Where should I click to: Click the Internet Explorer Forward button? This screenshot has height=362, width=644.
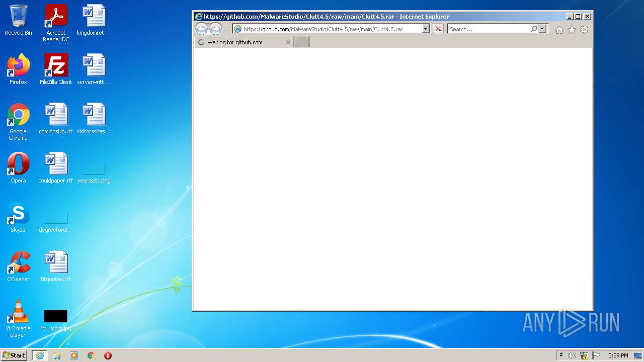tap(215, 29)
